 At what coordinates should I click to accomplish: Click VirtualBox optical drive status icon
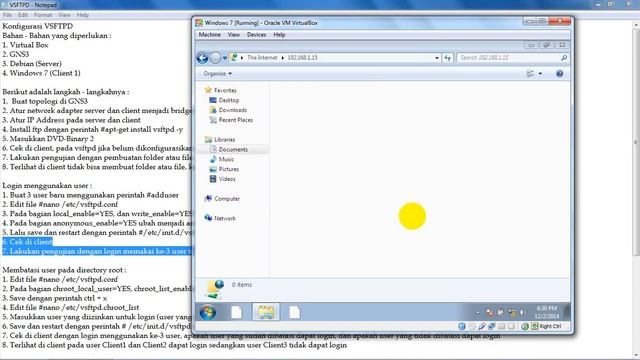point(472,326)
